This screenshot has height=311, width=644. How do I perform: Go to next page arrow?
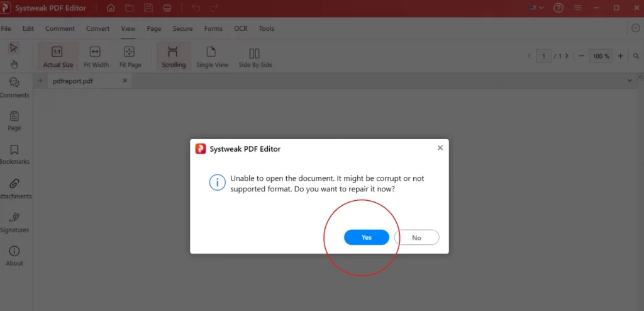(567, 56)
